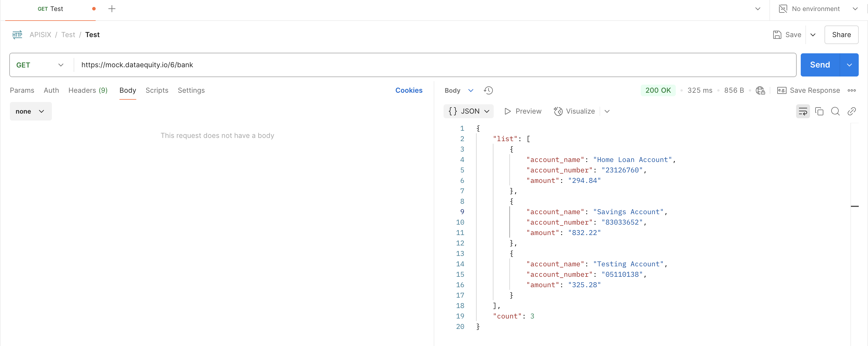Copy response link with chain icon

tap(851, 111)
